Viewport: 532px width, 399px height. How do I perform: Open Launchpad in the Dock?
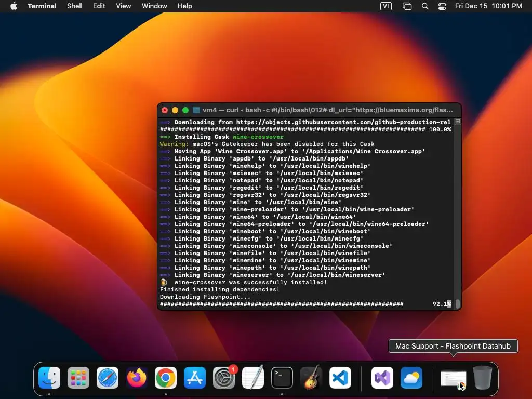click(78, 378)
